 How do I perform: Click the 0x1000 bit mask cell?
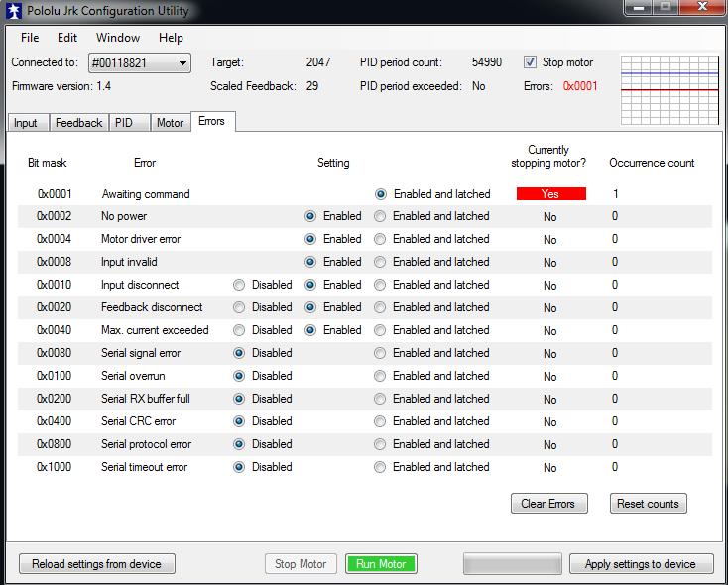(x=55, y=467)
